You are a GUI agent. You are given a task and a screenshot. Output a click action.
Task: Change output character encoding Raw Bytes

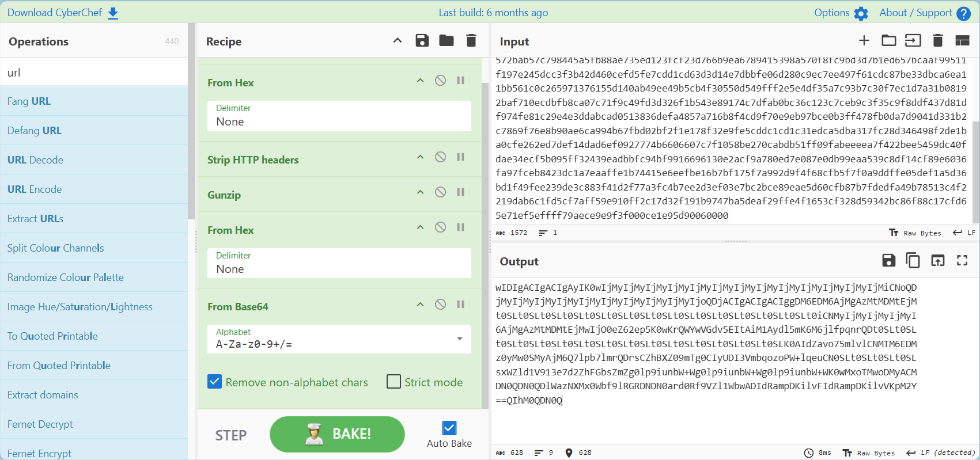click(868, 453)
